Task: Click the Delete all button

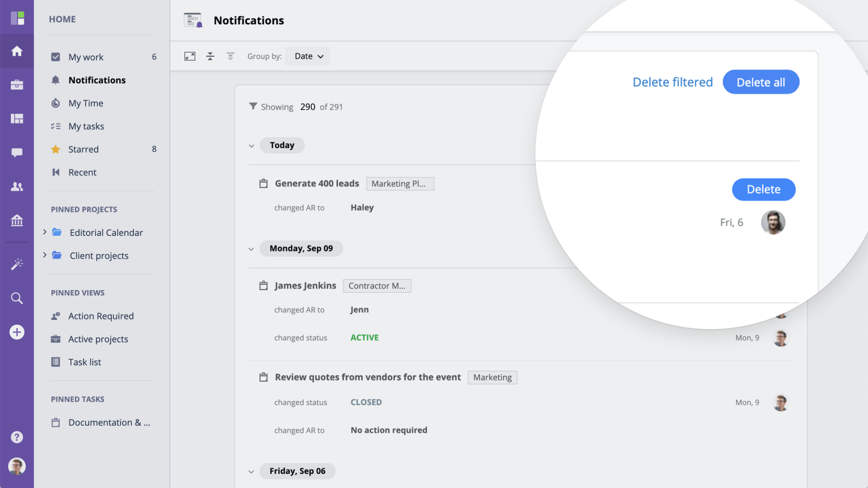Action: pos(761,82)
